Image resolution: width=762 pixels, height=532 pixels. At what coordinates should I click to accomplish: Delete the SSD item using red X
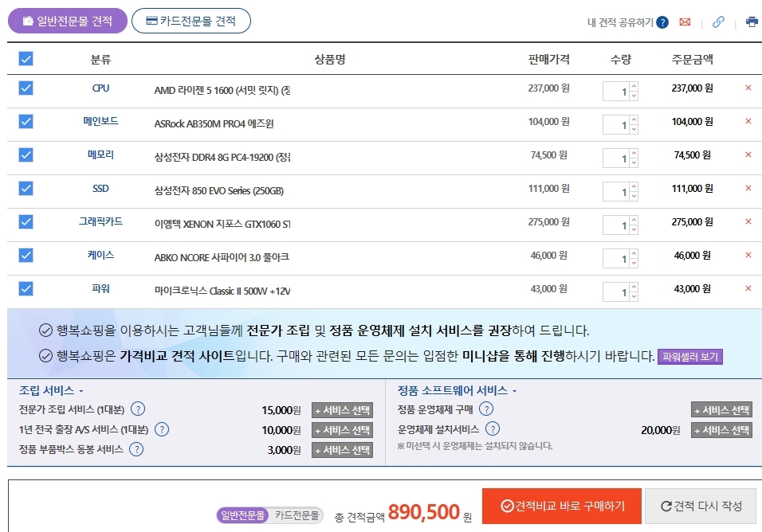click(748, 189)
